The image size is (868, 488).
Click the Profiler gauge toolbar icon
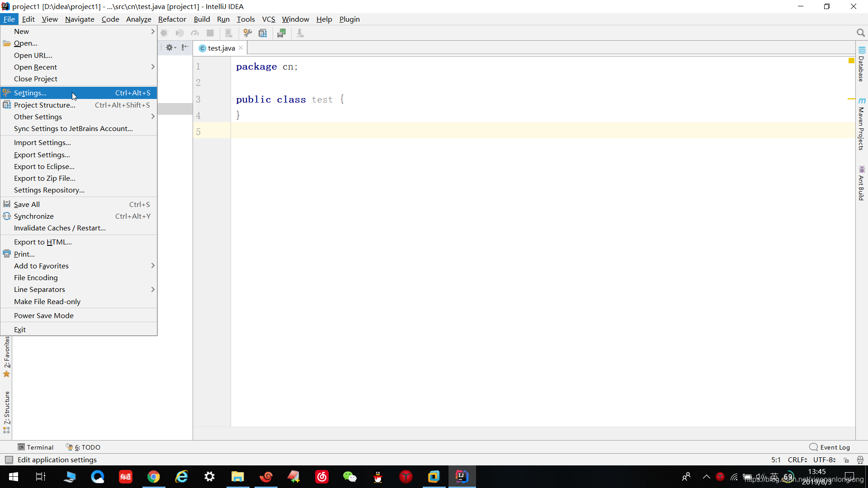pyautogui.click(x=195, y=33)
